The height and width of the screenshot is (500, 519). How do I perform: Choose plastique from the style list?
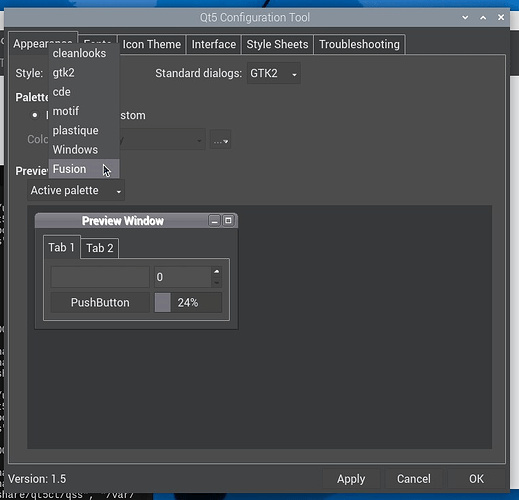pyautogui.click(x=84, y=130)
